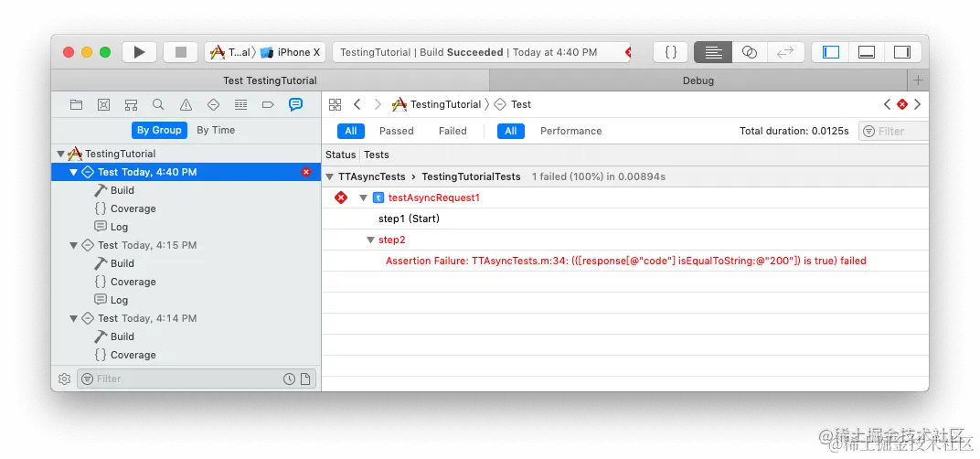Open Build under the 4:40 PM test
Image resolution: width=980 pixels, height=459 pixels.
point(122,190)
